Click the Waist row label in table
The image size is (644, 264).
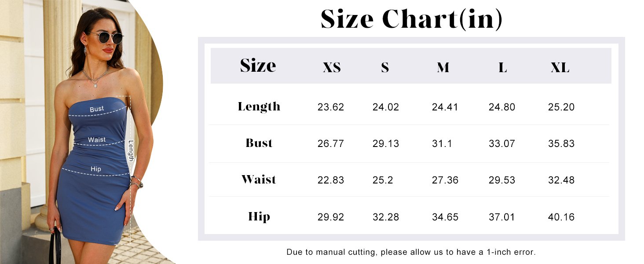click(259, 180)
